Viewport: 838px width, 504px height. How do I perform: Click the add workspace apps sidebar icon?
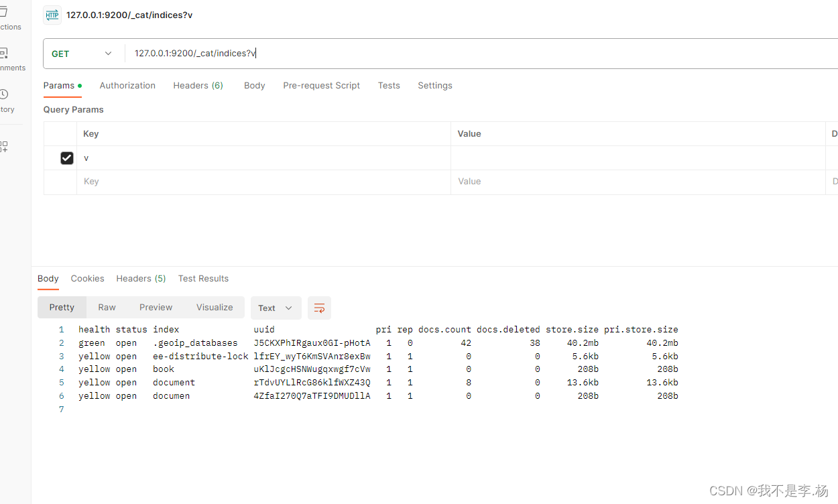[x=4, y=147]
